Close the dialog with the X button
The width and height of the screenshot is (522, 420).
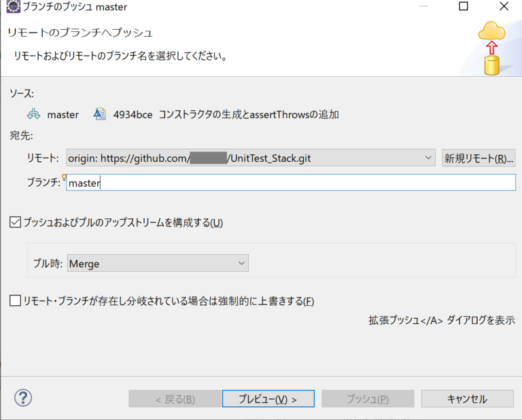(x=503, y=7)
